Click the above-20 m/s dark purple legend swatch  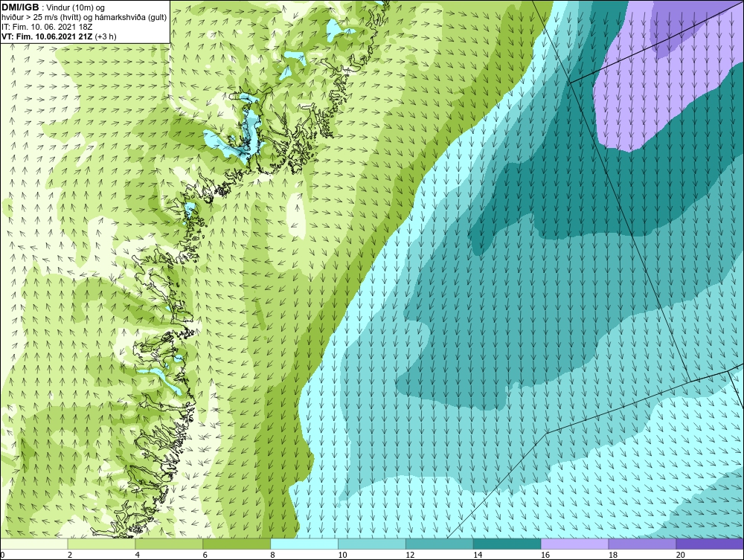click(710, 544)
